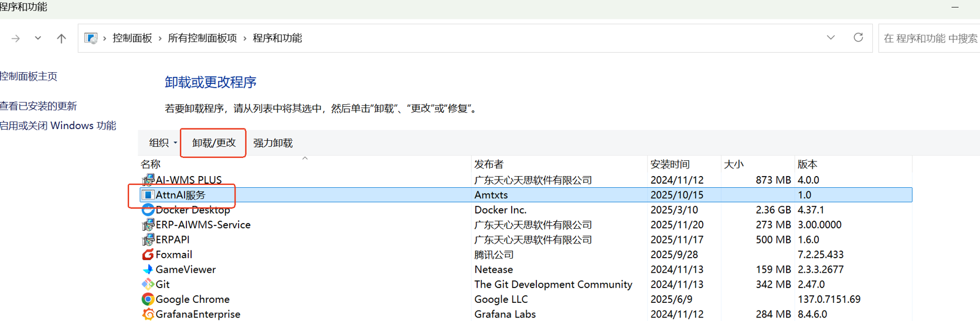
Task: Sort by the 名称 column header
Action: [151, 164]
